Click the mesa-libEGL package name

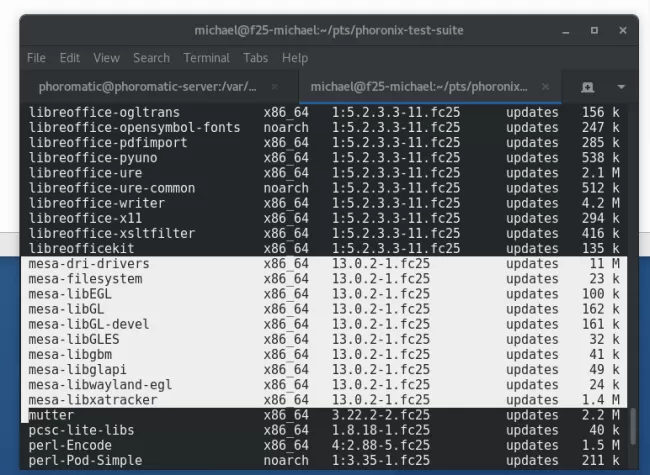tap(70, 294)
